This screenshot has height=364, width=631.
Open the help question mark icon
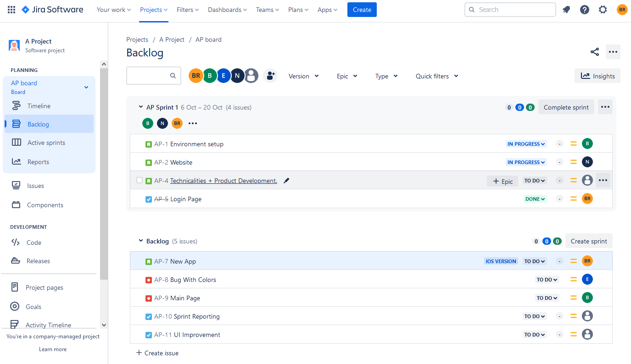585,9
